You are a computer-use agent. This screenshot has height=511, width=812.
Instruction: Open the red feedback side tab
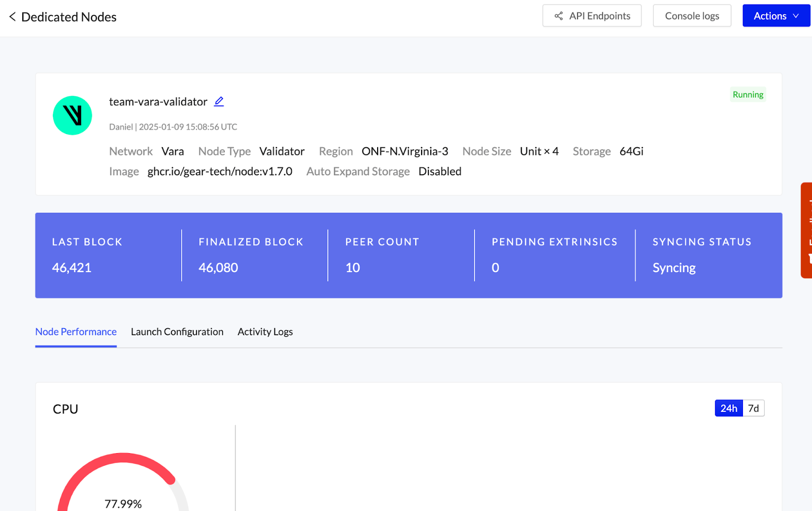point(806,230)
